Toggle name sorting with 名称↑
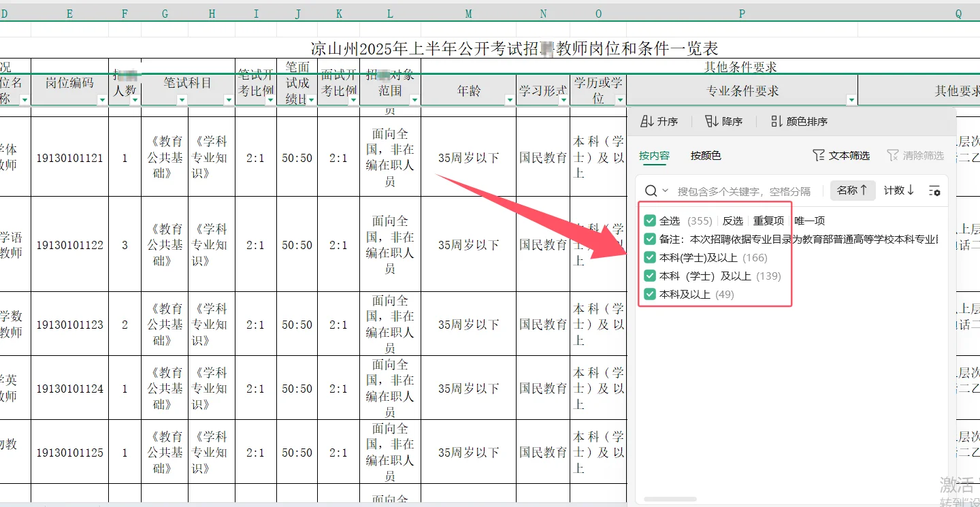The height and width of the screenshot is (507, 980). click(853, 191)
